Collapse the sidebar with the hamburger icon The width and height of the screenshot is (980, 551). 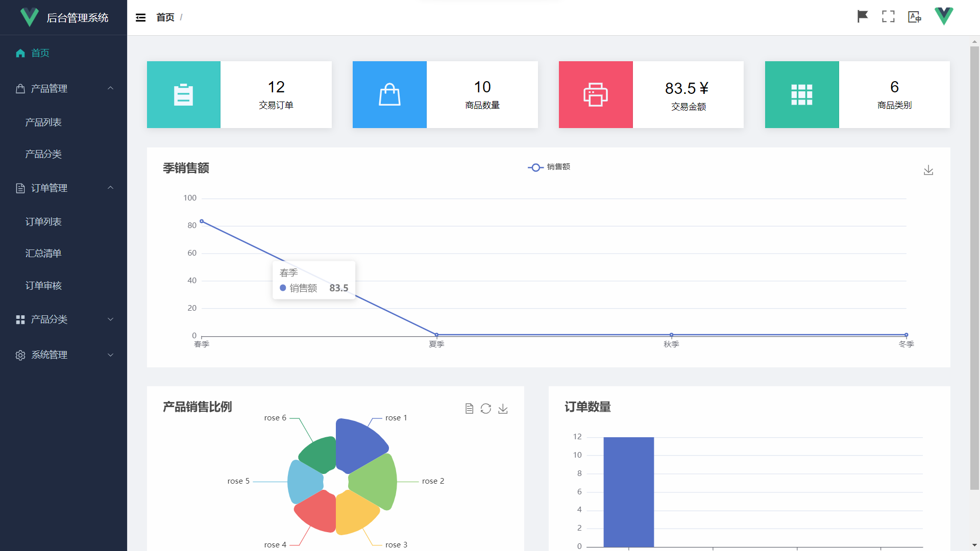point(141,17)
